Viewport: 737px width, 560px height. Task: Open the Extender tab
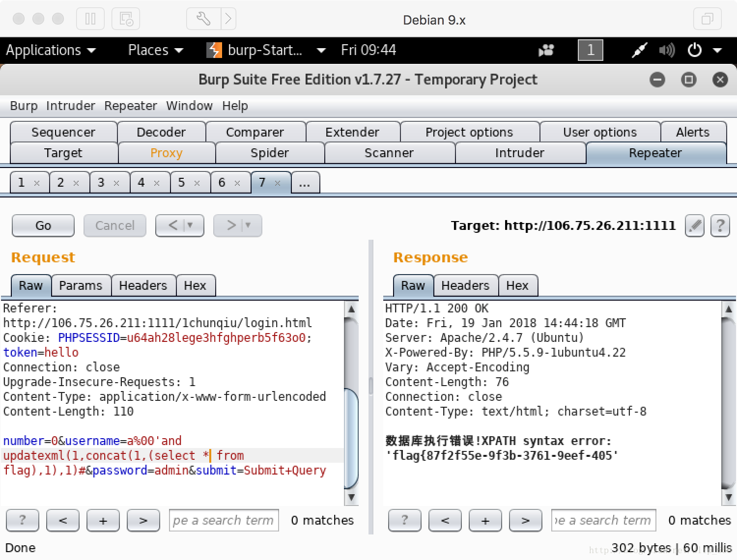point(352,132)
